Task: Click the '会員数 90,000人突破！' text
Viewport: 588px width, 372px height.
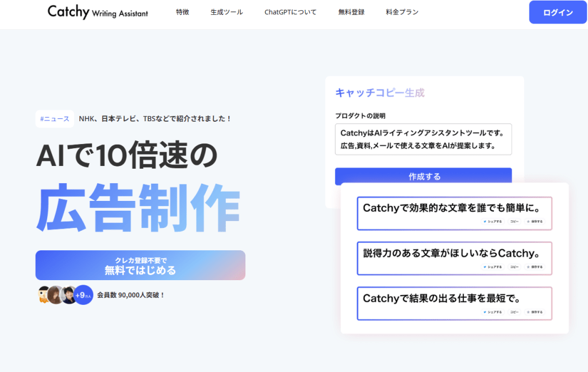Action: pos(131,295)
